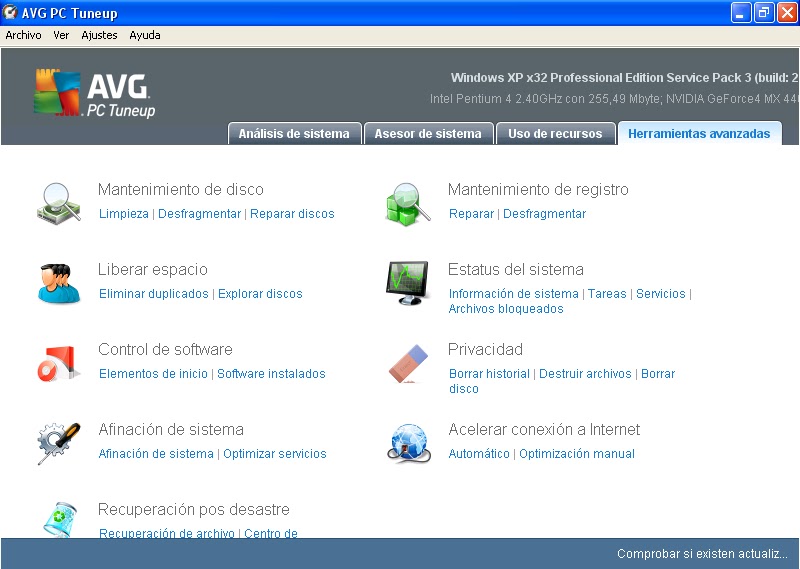Click the Afinación de sistema link

pos(156,454)
